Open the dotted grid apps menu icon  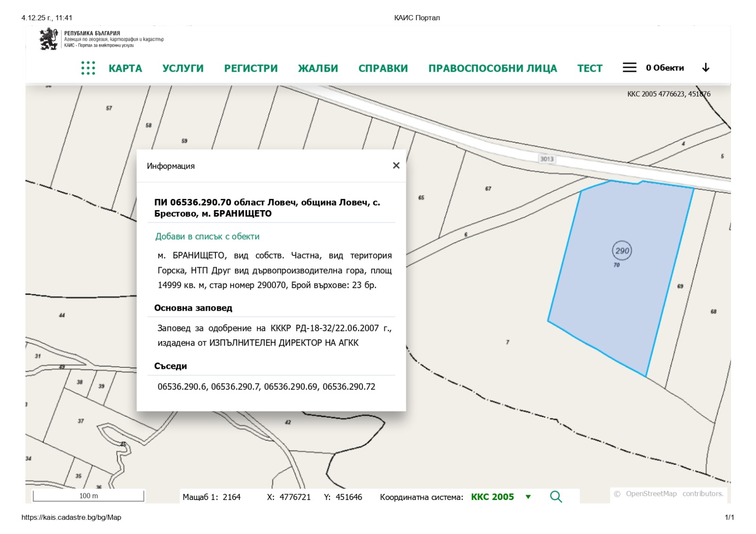click(88, 68)
